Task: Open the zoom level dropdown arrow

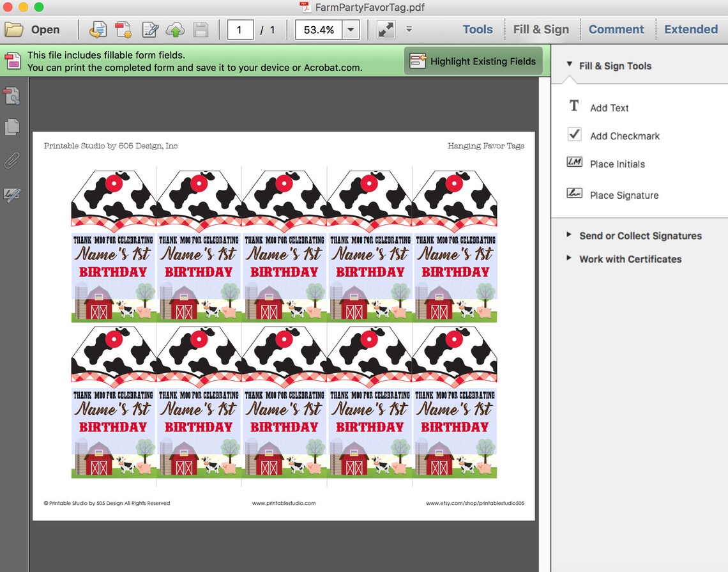Action: click(x=351, y=30)
